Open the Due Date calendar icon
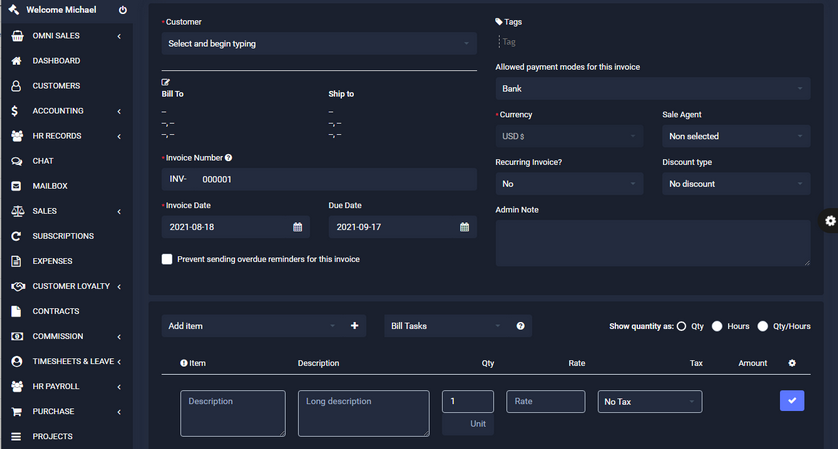 (464, 227)
